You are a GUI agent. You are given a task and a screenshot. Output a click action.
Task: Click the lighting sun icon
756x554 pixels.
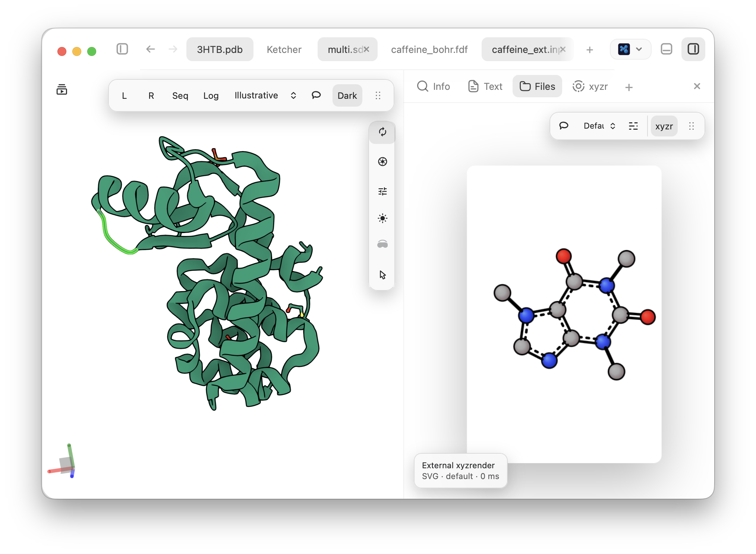tap(382, 218)
